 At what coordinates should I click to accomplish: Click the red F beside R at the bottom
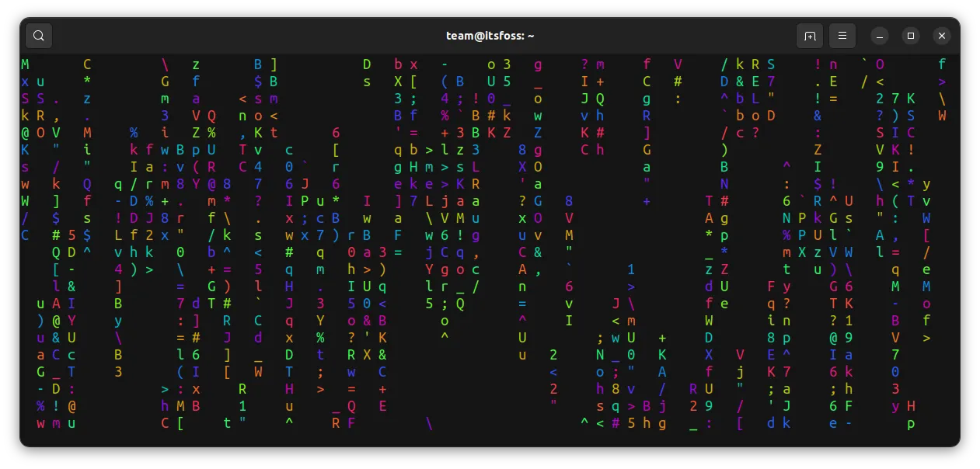350,423
